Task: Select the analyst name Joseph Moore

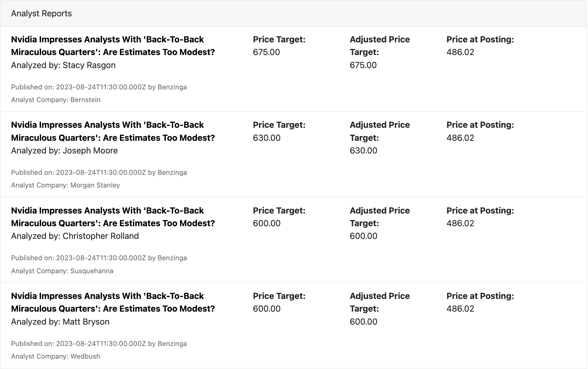Action: pos(90,150)
